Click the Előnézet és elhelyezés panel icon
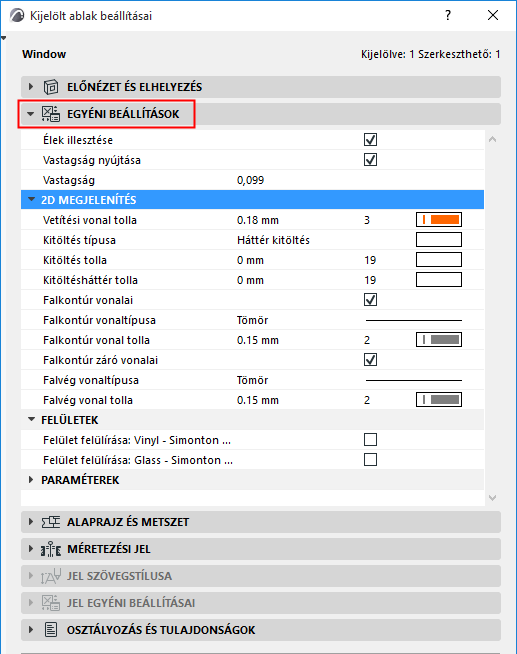The width and height of the screenshot is (517, 654). [51, 87]
